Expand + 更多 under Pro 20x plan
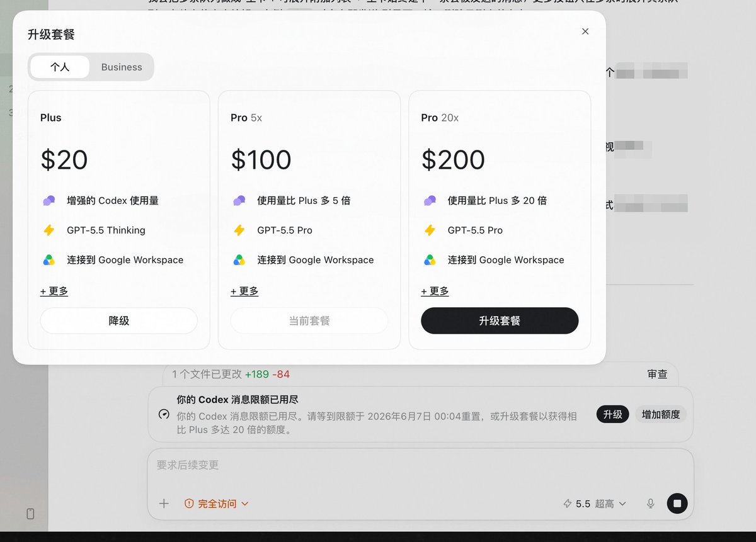756x542 pixels. click(435, 291)
